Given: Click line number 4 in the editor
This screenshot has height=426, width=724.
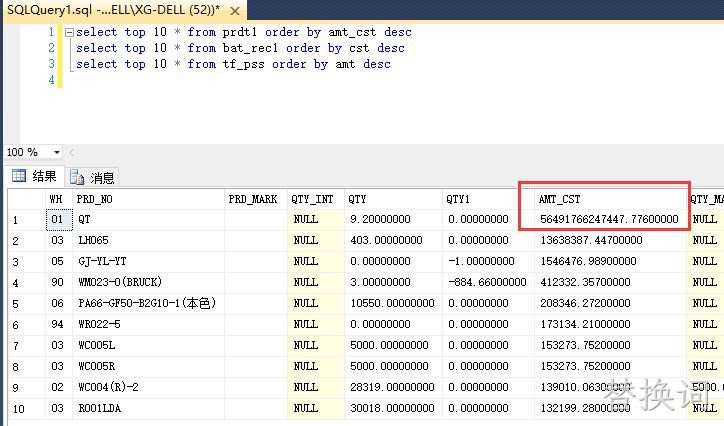Looking at the screenshot, I should coord(51,80).
